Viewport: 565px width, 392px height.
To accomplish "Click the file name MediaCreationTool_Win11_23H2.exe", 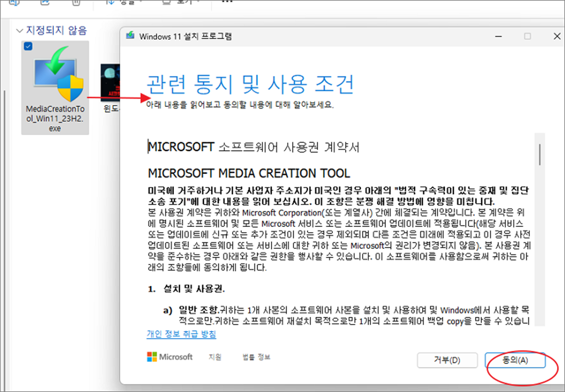I will [x=55, y=119].
